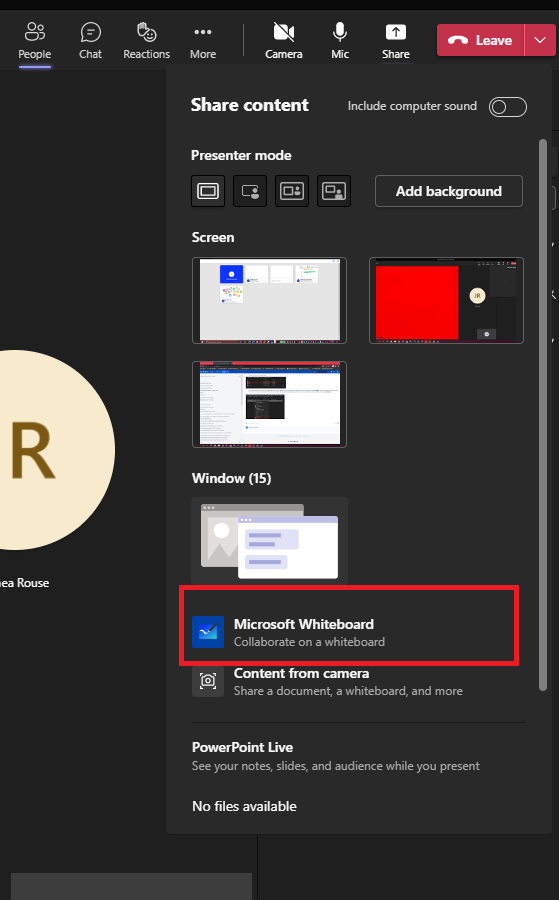559x900 pixels.
Task: Toggle Include computer sound switch
Action: [x=507, y=107]
